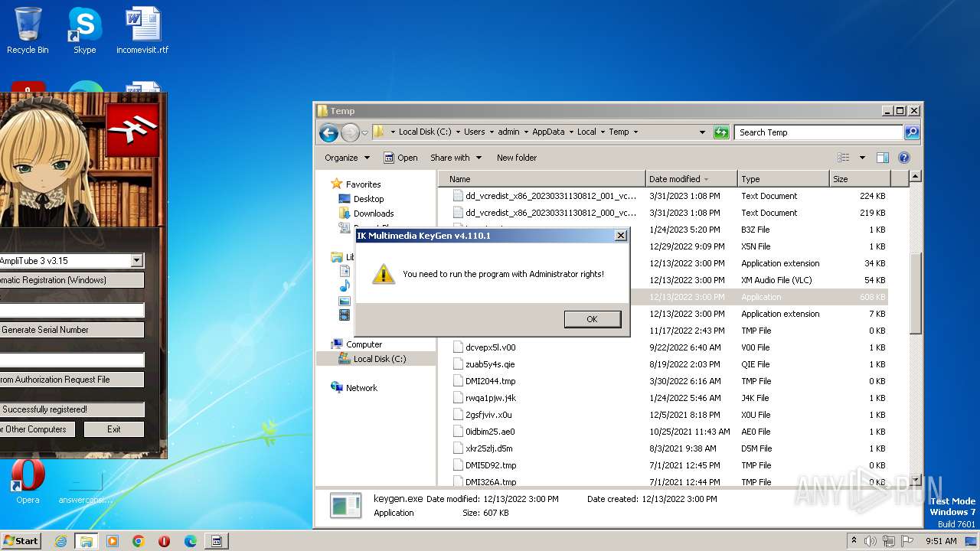
Task: Click OK in the Administrator rights dialog
Action: click(x=592, y=319)
